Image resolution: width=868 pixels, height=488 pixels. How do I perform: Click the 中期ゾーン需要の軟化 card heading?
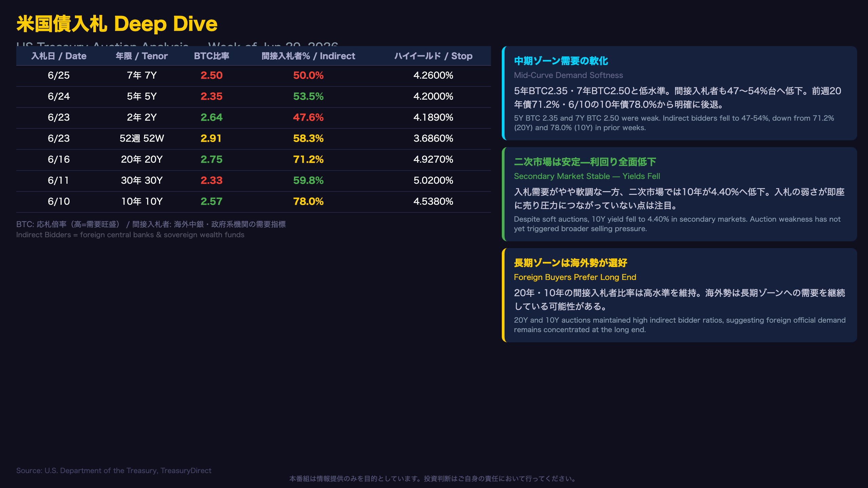tap(561, 61)
